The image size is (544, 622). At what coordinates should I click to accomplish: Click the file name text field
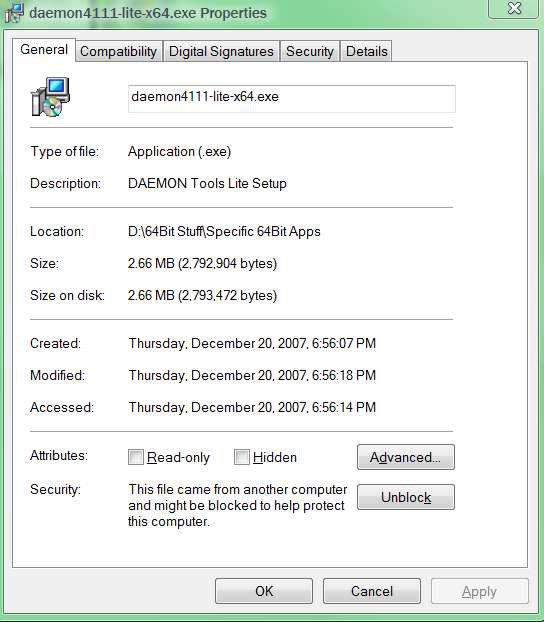(x=292, y=98)
